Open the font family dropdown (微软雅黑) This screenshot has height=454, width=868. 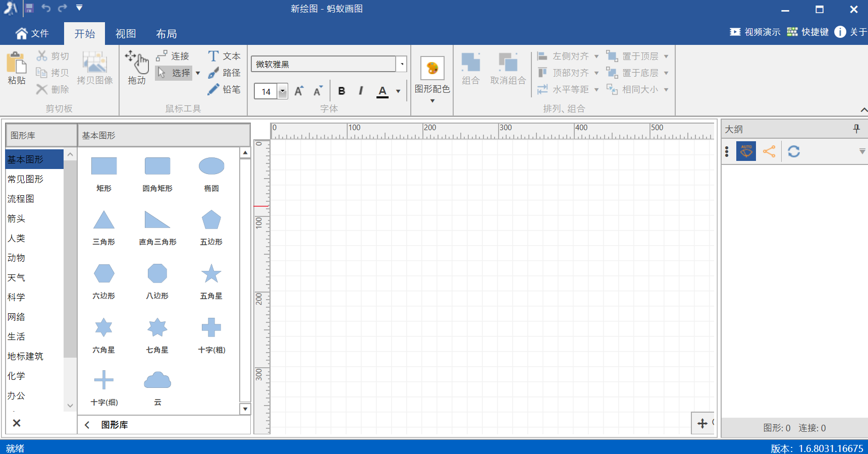[x=402, y=64]
